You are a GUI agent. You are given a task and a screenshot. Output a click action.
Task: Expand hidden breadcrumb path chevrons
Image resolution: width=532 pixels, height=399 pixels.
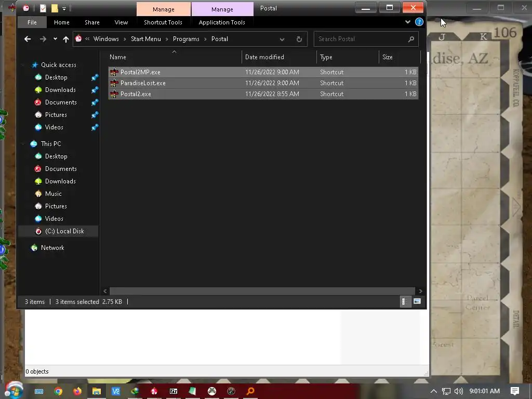pos(87,39)
